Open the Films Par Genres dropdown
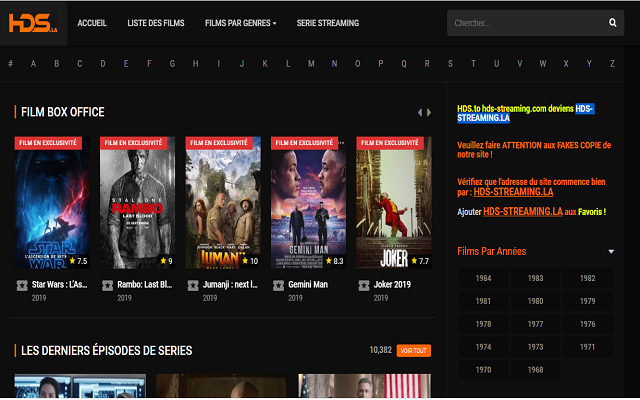640x400 pixels. coord(240,23)
